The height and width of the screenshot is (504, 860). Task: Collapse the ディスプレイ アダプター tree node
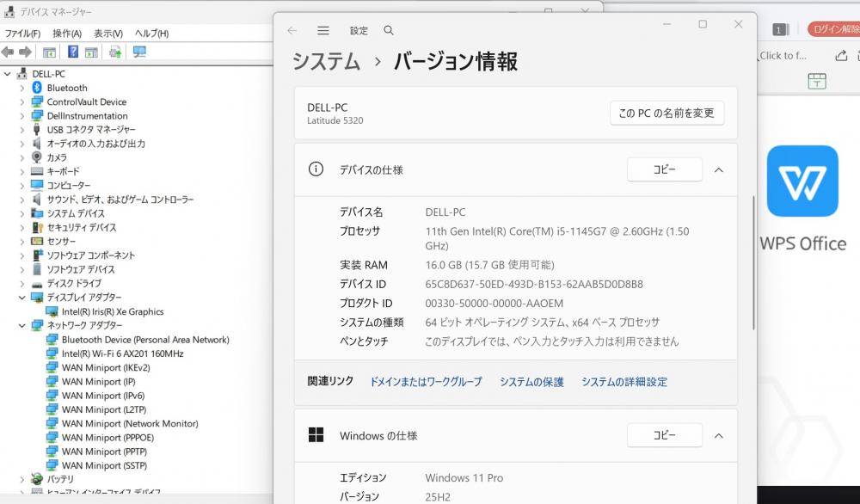tap(21, 298)
